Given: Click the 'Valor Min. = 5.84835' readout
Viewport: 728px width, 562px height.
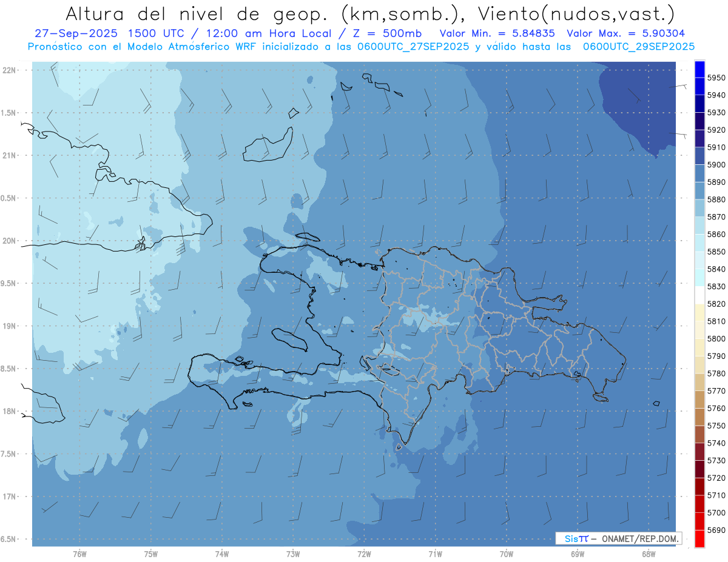Looking at the screenshot, I should pos(497,34).
